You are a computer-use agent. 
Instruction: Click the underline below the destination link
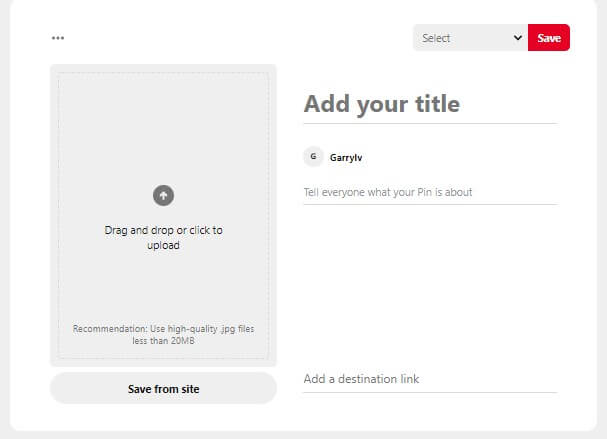click(x=430, y=393)
